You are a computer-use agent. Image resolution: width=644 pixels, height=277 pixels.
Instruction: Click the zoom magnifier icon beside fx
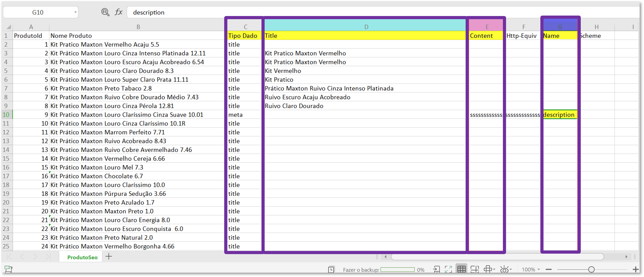click(105, 12)
